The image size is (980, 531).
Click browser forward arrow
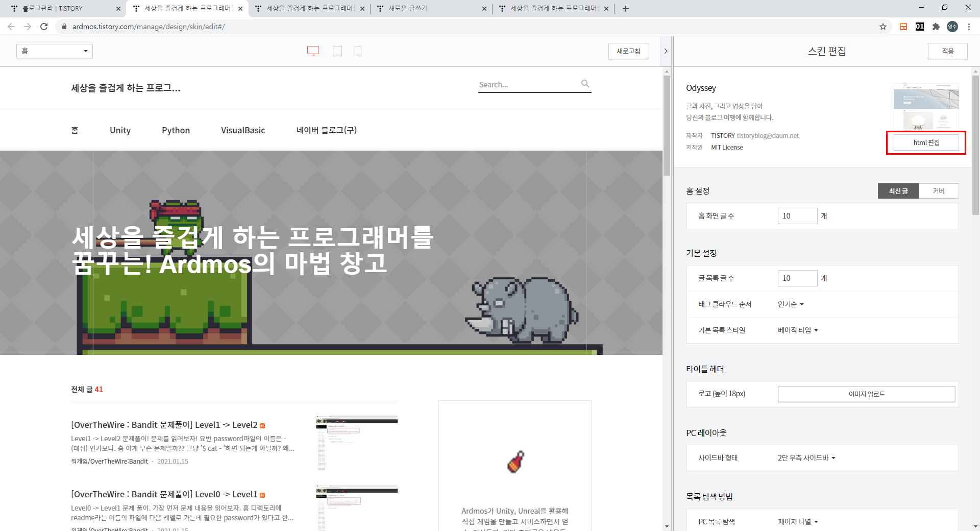tap(28, 27)
